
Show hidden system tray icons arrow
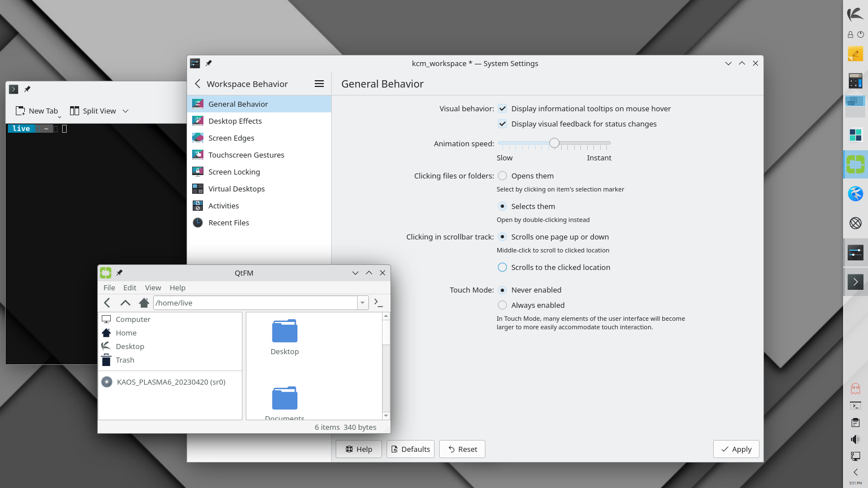click(855, 472)
